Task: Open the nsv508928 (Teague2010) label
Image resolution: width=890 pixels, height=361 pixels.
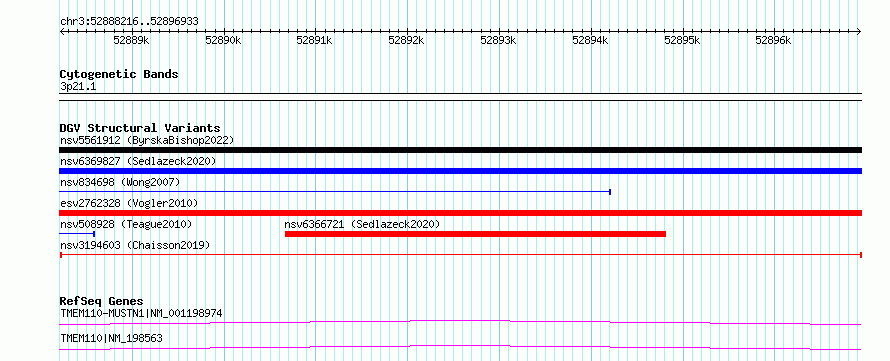Action: click(126, 224)
